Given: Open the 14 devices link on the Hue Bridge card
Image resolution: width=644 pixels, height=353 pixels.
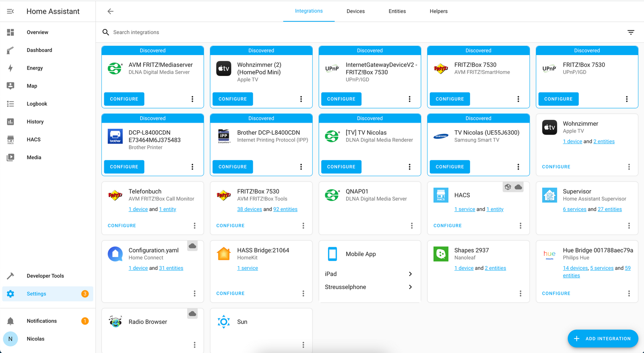Looking at the screenshot, I should point(575,268).
